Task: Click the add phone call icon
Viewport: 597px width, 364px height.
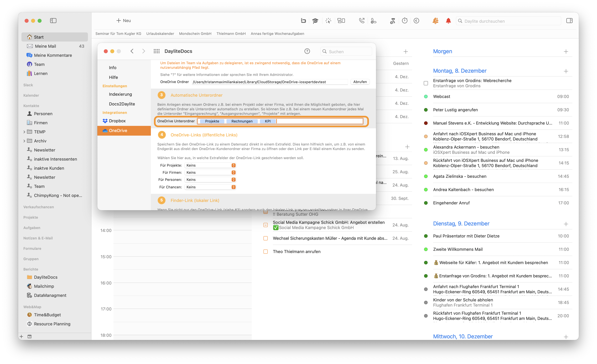Action: [373, 21]
